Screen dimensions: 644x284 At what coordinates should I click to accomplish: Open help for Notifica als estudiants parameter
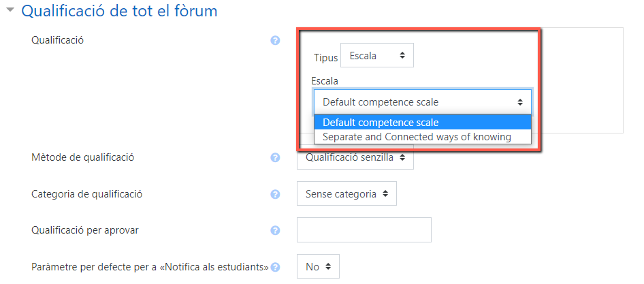(x=275, y=267)
